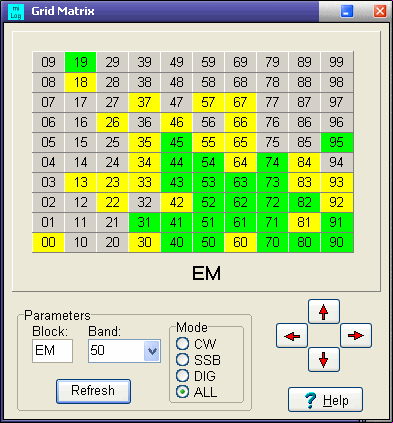This screenshot has height=423, width=393.
Task: Open the Band dropdown list
Action: [152, 351]
